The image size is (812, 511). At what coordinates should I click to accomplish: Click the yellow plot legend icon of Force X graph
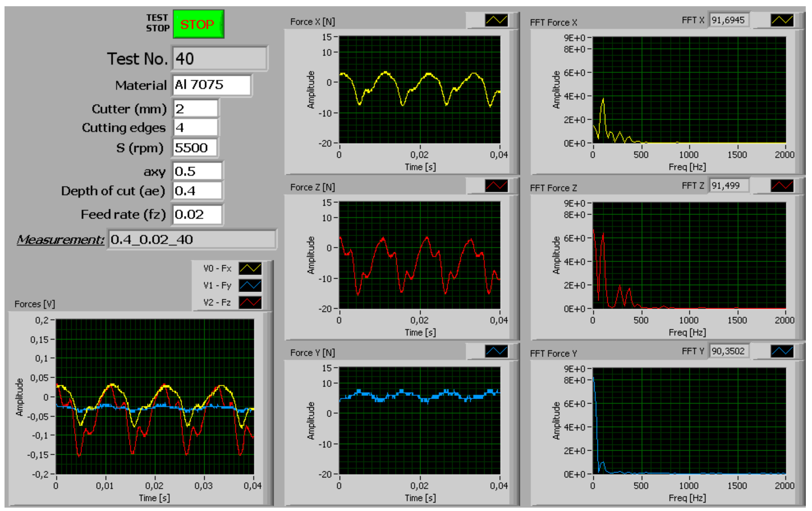click(496, 20)
